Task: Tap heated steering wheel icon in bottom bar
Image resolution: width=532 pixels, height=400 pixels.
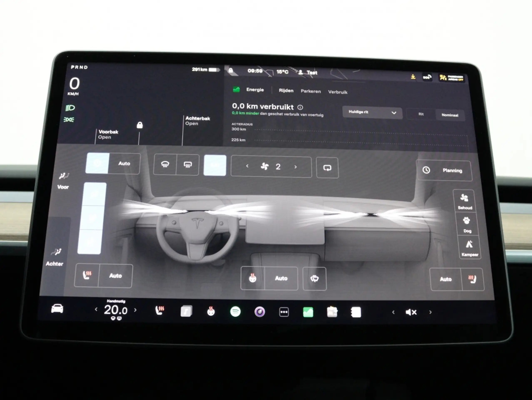Action: 211,311
